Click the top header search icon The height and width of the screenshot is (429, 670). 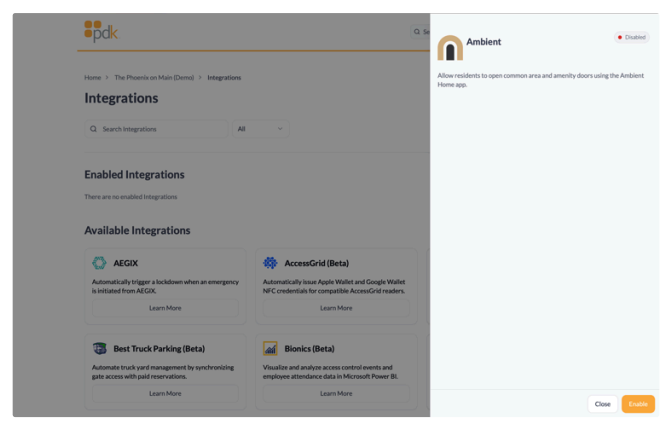pos(417,32)
